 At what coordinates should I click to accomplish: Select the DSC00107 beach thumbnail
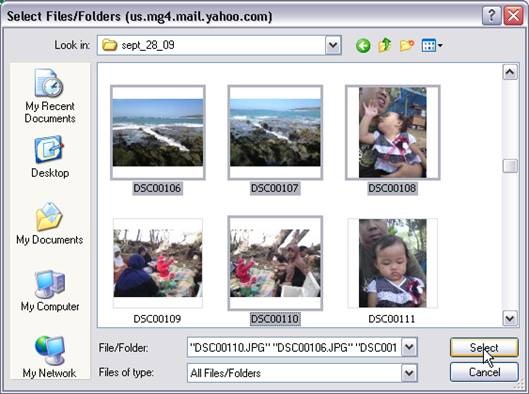click(x=275, y=132)
